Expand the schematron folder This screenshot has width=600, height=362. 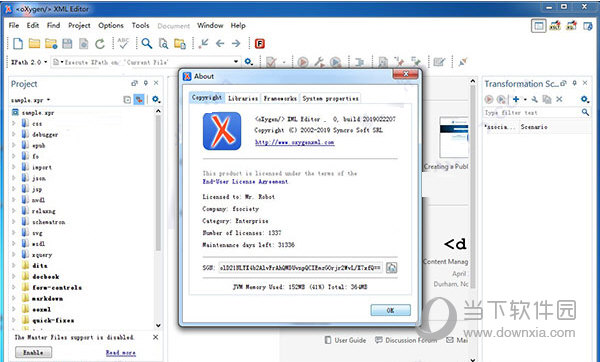(x=14, y=222)
